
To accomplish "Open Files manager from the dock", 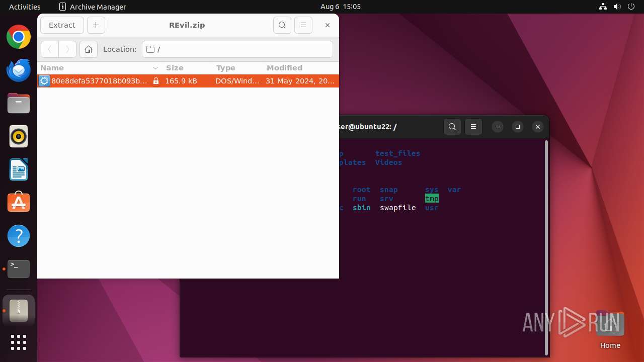I will [x=19, y=103].
